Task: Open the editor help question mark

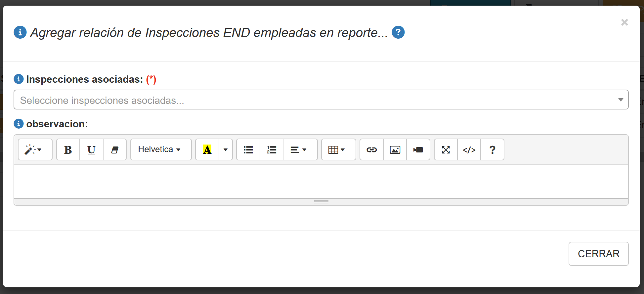Action: [492, 150]
